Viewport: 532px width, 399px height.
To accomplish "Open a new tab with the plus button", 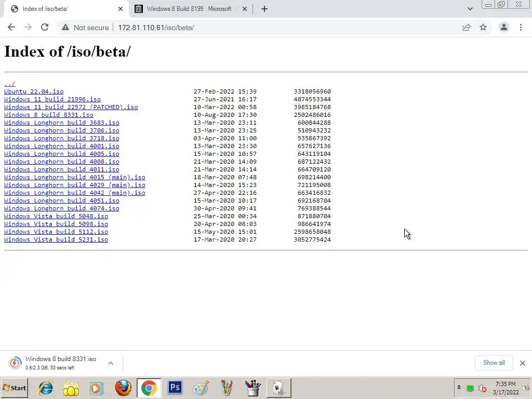I will click(264, 9).
